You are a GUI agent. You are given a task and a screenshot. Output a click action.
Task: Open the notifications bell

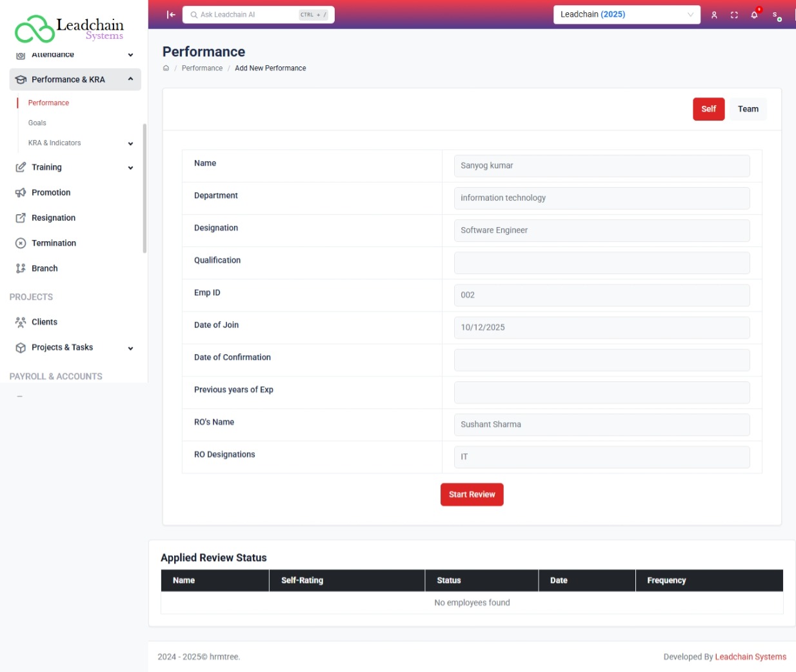point(754,15)
